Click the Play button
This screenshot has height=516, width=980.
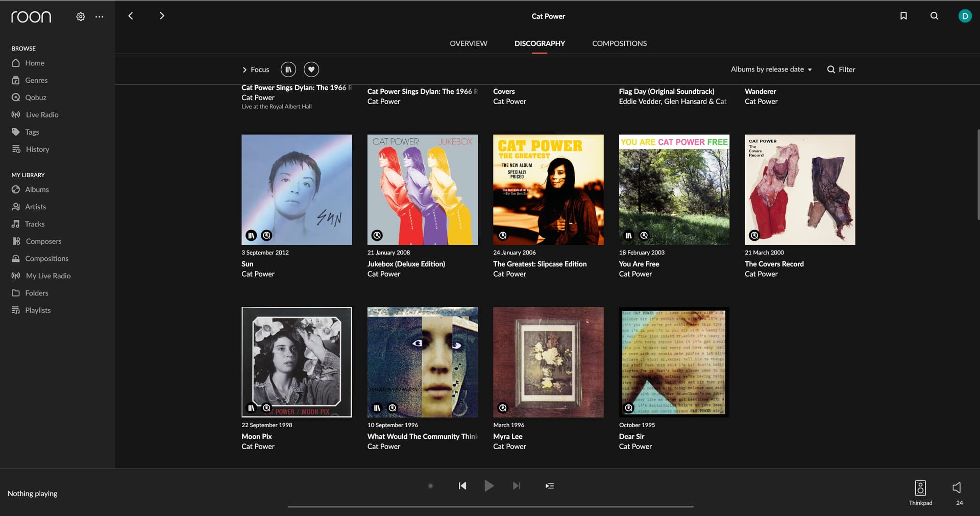488,486
